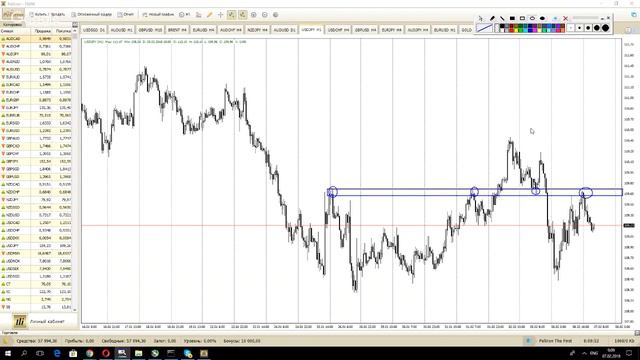Toggle the first highlighted chart-shift button
The image size is (640, 360).
coord(231,15)
